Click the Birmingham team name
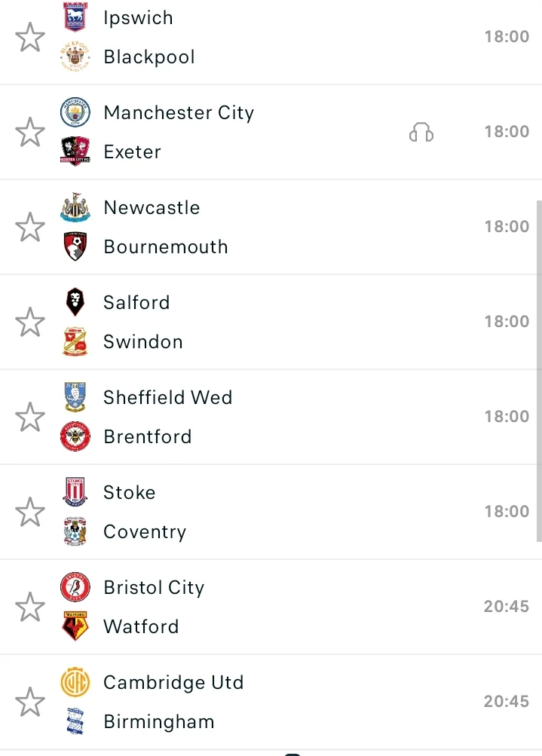The height and width of the screenshot is (756, 542). [x=158, y=721]
